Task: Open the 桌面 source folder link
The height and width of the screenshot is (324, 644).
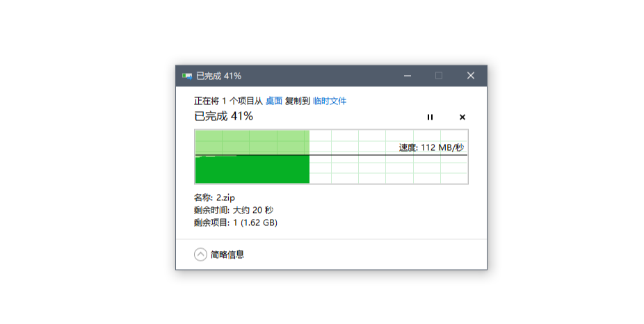Action: pos(274,101)
